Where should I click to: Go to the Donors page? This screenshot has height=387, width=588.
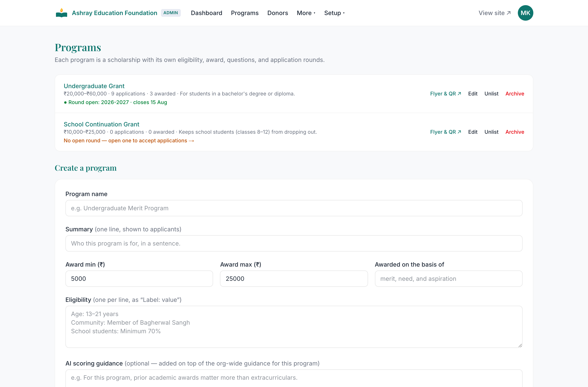277,13
